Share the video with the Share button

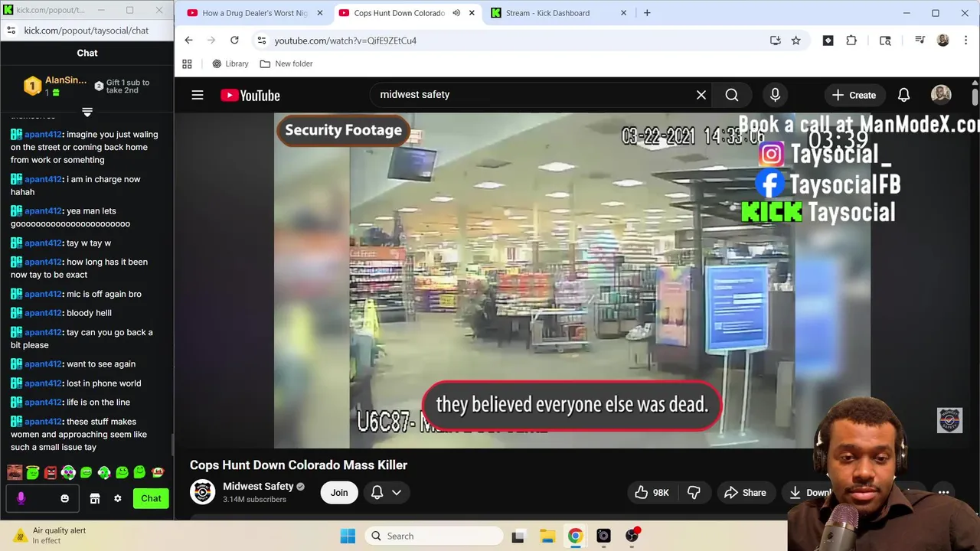click(746, 493)
